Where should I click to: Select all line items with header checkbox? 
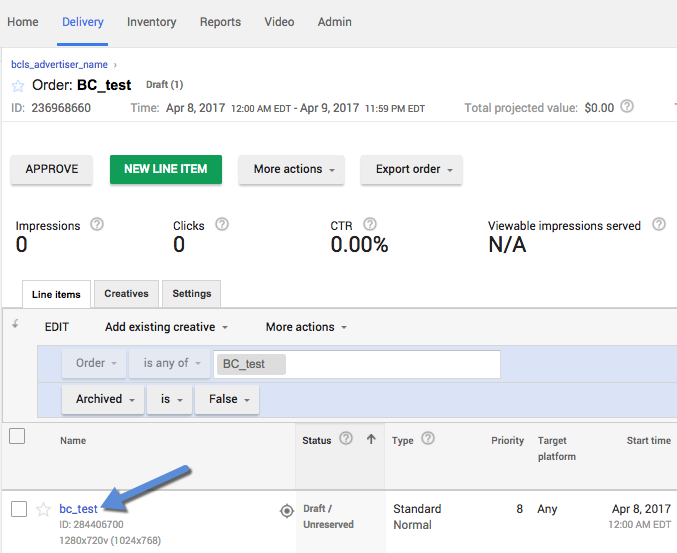pos(17,436)
